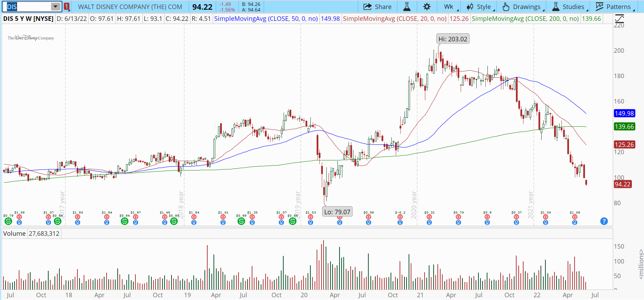Click the blue lightbulb icon under $0.32 earnings

[x=429, y=223]
